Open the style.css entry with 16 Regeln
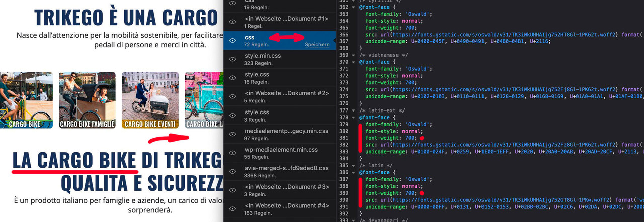Screen dimensions: 644x222 (x=279, y=78)
